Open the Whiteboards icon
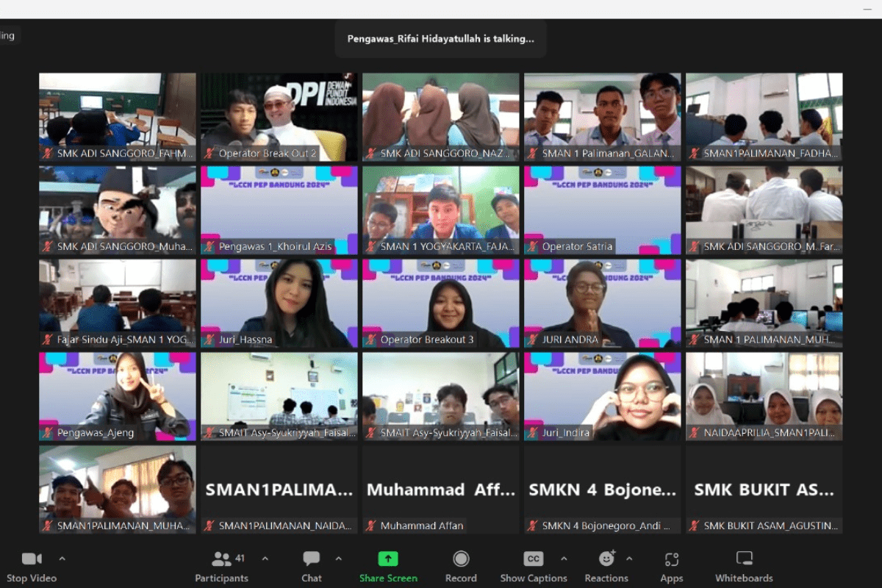This screenshot has height=588, width=882. [744, 559]
